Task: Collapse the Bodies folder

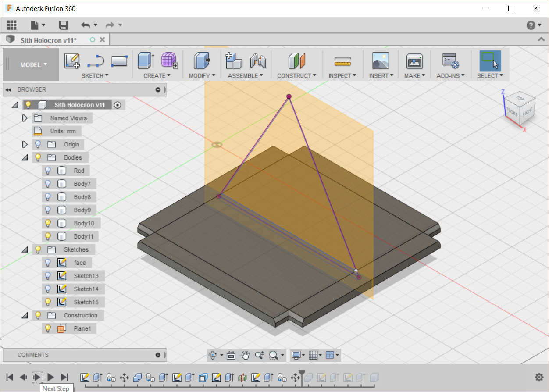Action: click(25, 157)
